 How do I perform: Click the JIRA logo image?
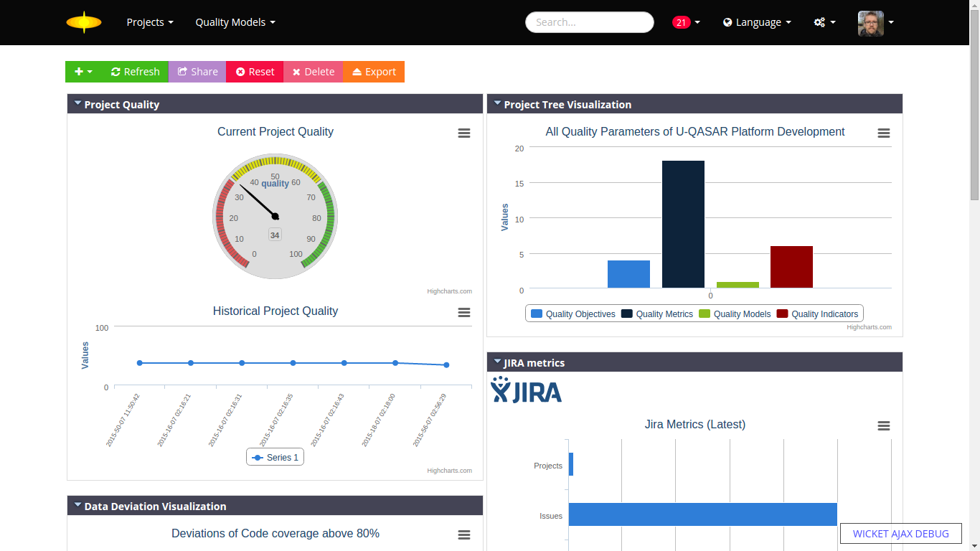point(526,390)
